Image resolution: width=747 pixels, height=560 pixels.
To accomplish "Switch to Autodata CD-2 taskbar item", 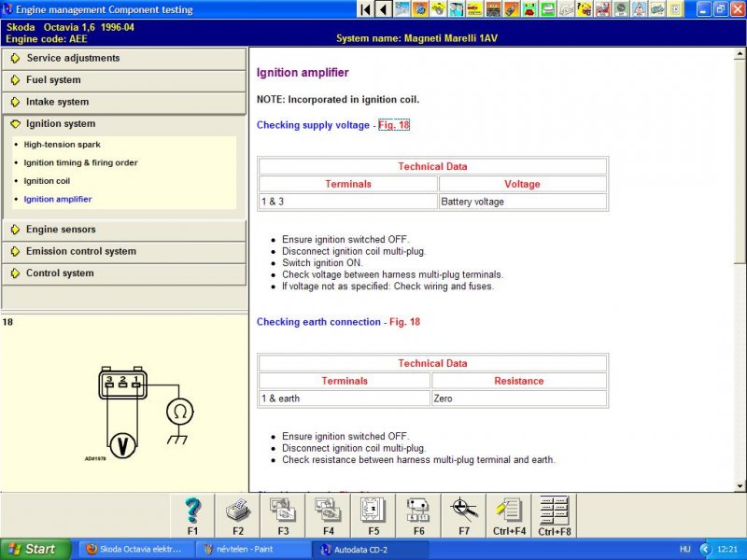I will [370, 549].
